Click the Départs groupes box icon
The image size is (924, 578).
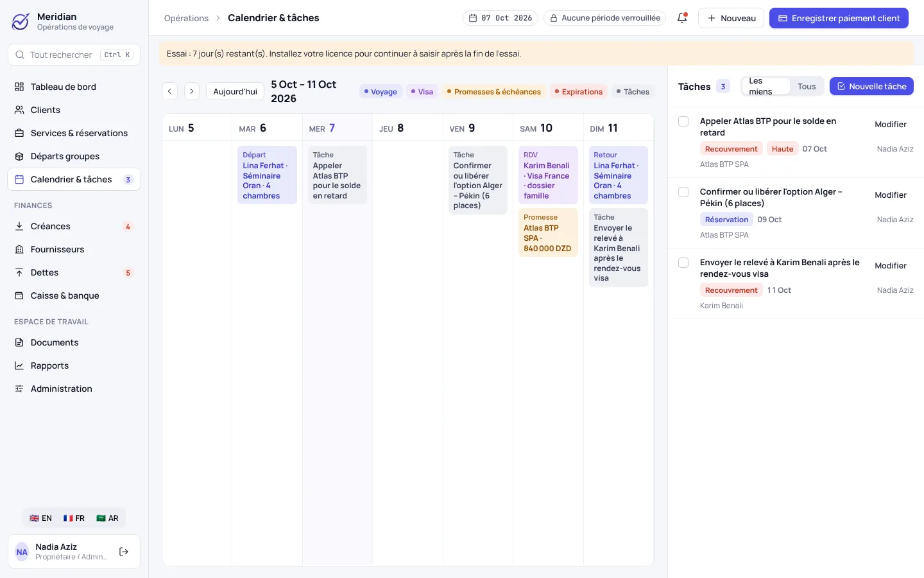(x=19, y=156)
